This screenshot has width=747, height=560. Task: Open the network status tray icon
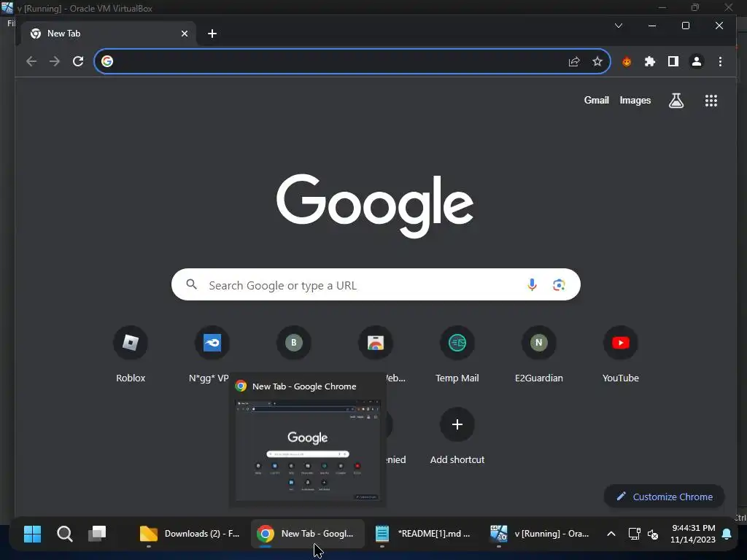(x=634, y=534)
